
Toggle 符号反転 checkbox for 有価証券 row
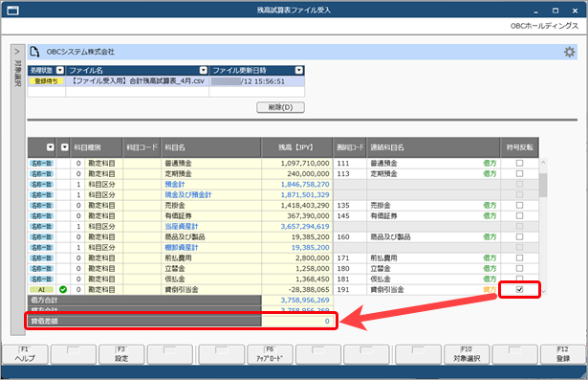click(519, 215)
